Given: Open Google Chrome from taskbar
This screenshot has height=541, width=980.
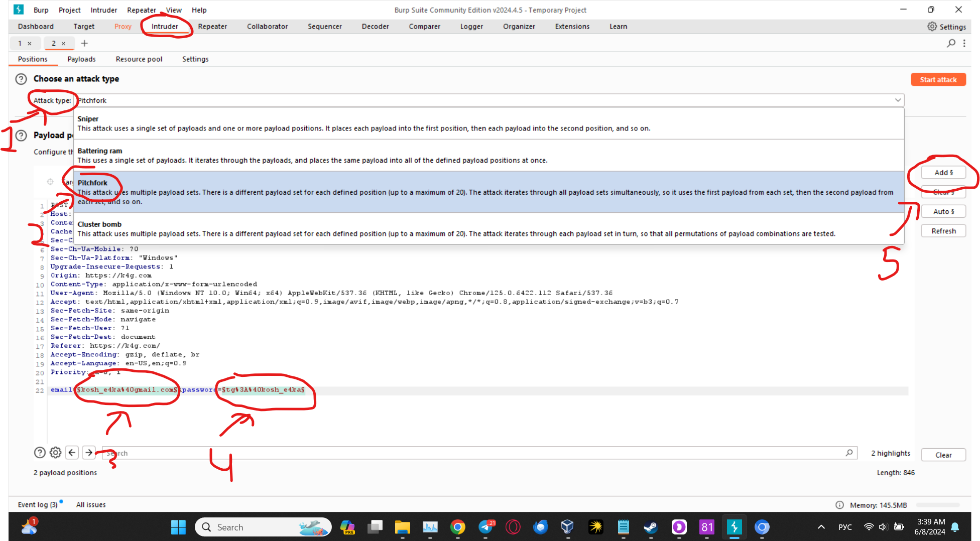Looking at the screenshot, I should (x=457, y=527).
